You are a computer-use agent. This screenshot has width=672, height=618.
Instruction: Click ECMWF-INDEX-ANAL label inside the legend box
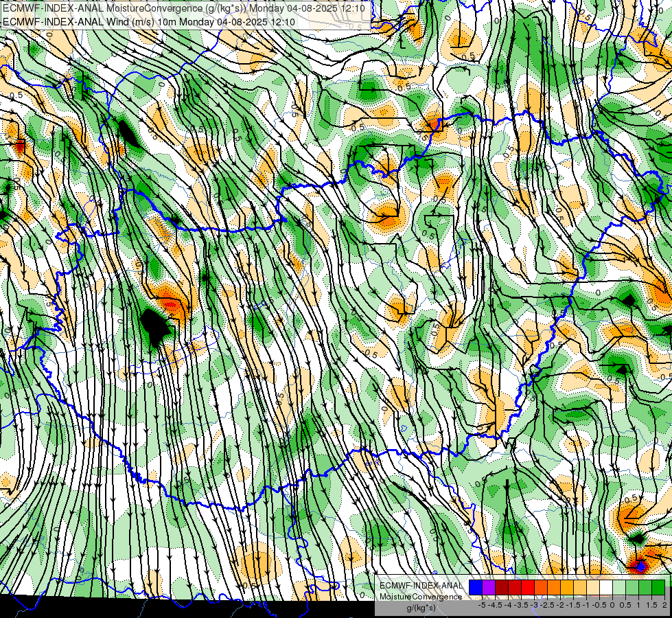point(421,586)
